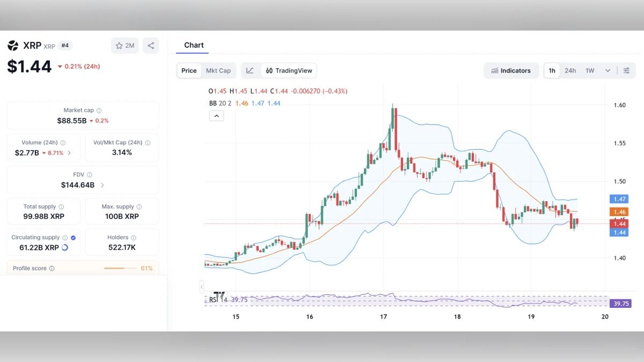This screenshot has width=644, height=362.
Task: Switch to the line chart icon
Action: [x=250, y=70]
